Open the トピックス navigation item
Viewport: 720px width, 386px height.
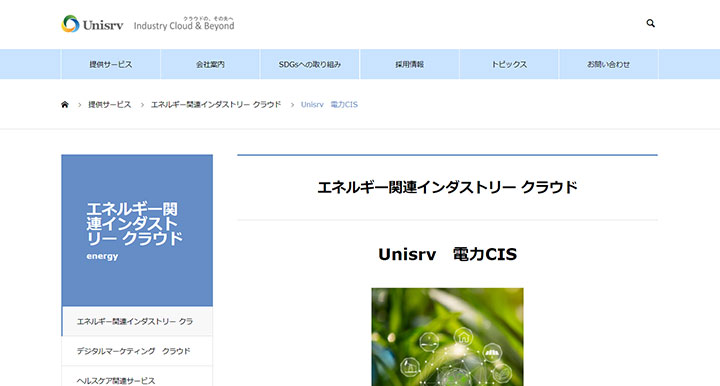point(509,64)
